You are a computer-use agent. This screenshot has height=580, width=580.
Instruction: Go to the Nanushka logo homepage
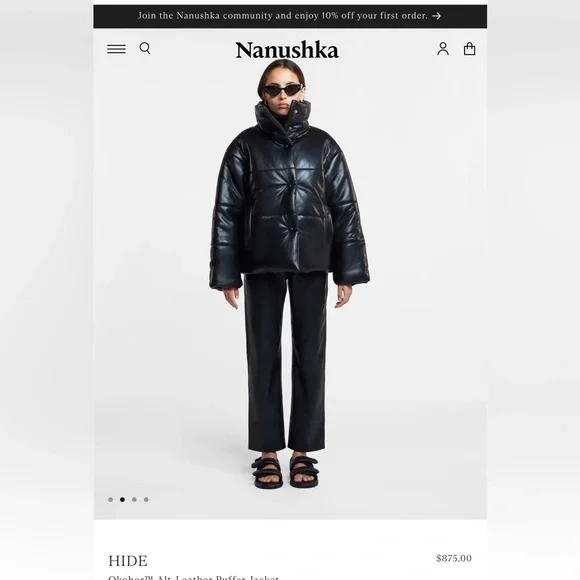(x=287, y=50)
